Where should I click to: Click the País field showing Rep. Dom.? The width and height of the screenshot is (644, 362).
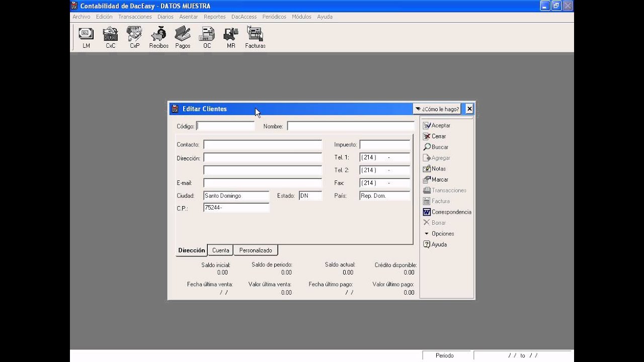[385, 196]
